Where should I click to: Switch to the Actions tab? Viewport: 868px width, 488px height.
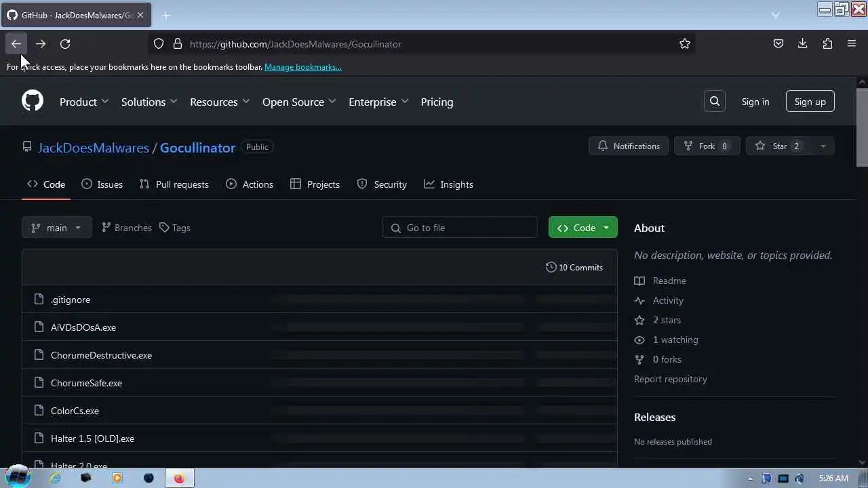pos(250,184)
